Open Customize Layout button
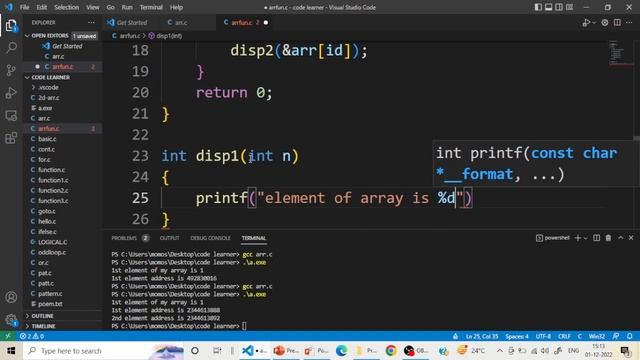The image size is (640, 360). point(569,7)
